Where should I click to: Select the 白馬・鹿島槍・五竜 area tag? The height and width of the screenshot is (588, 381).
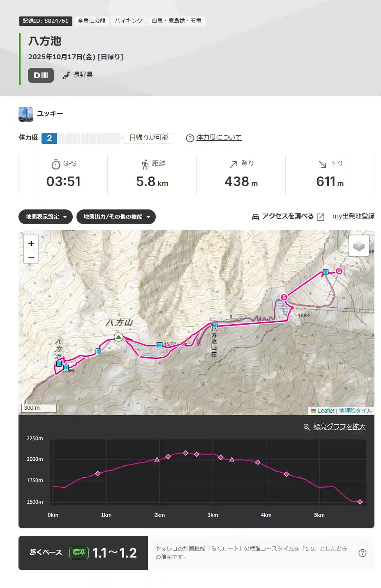176,21
